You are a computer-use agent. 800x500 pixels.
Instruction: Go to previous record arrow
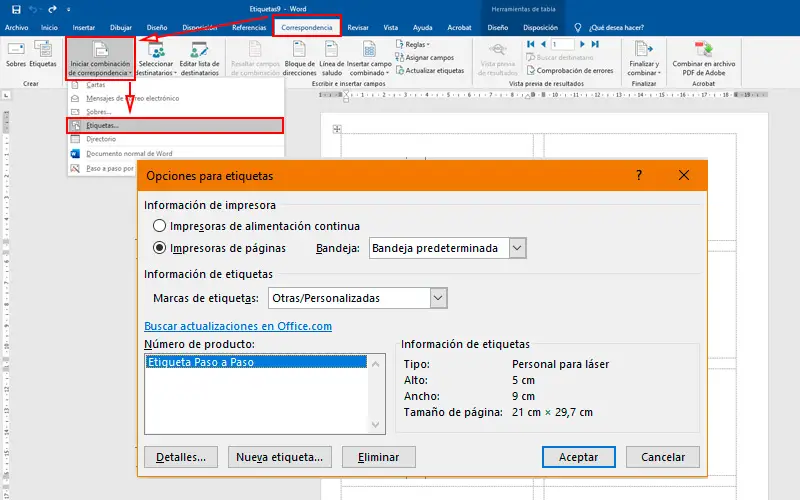(543, 44)
